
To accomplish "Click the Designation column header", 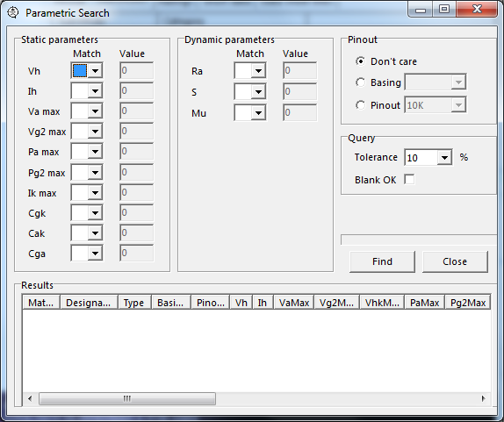I will pyautogui.click(x=89, y=303).
